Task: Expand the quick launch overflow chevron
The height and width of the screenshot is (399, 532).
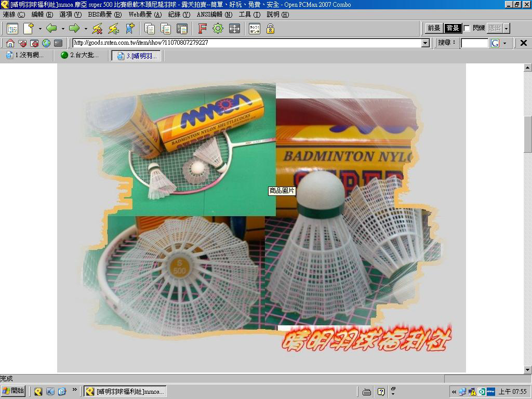Action: coord(74,390)
